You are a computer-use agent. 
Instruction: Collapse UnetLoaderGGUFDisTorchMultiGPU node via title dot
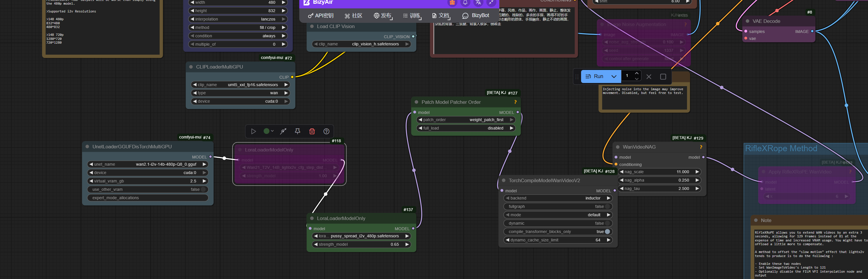tap(87, 147)
